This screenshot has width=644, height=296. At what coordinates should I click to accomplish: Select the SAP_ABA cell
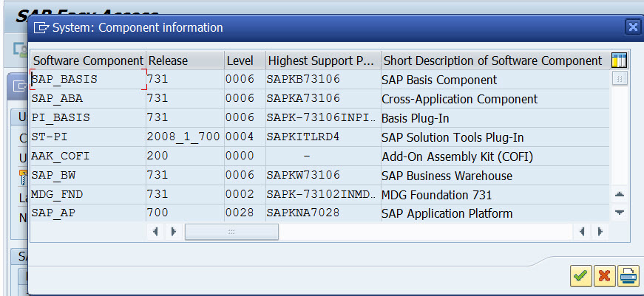coord(88,98)
